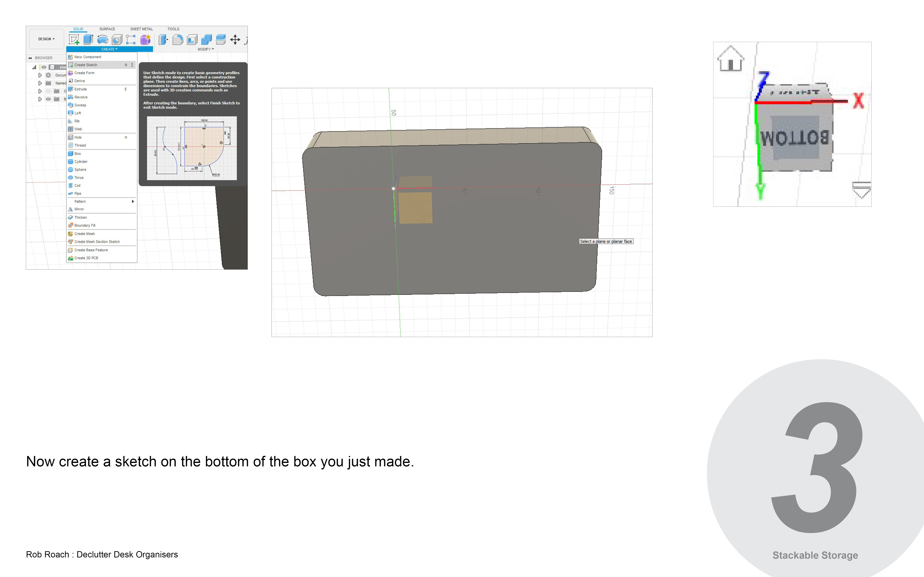Select Extrude in the Create menu

click(102, 89)
